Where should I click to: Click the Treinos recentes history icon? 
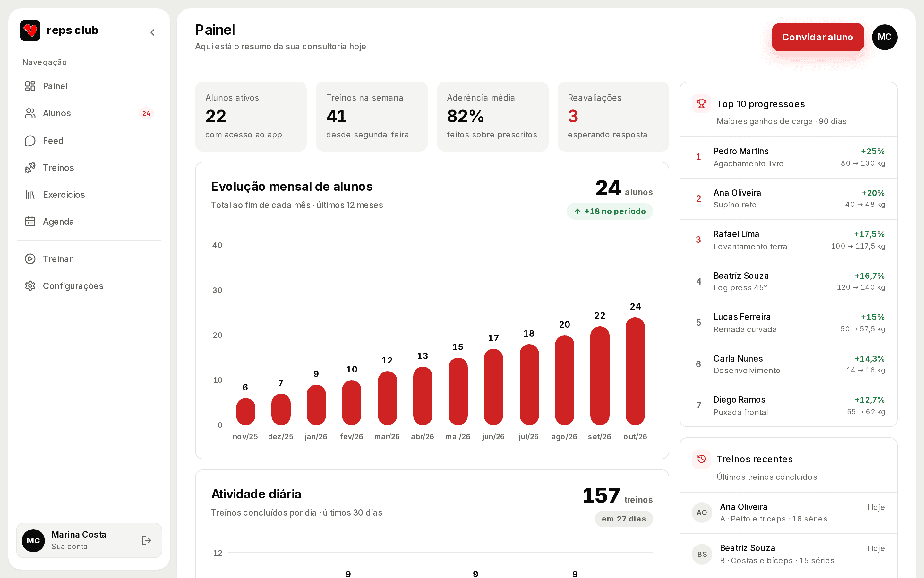[x=701, y=459]
